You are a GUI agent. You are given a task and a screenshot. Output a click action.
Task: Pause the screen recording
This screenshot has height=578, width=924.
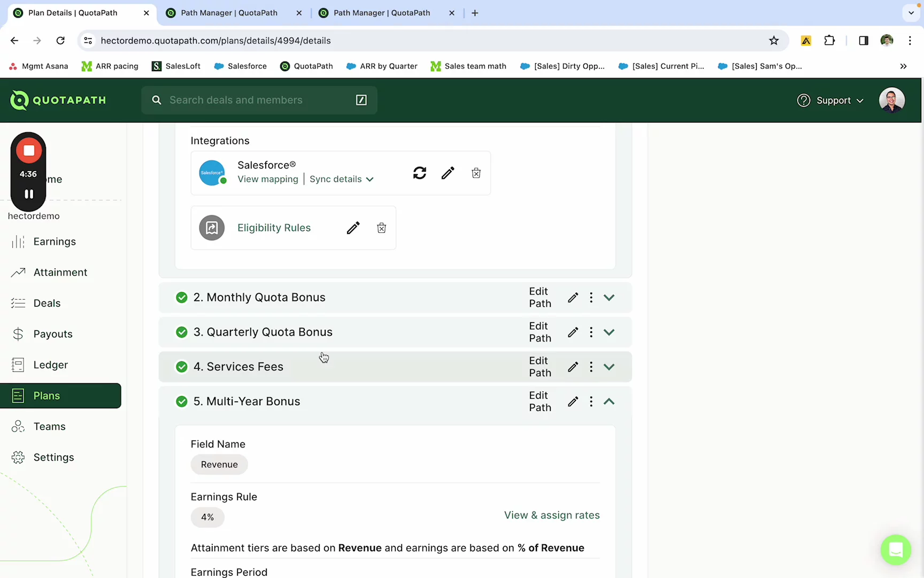29,194
